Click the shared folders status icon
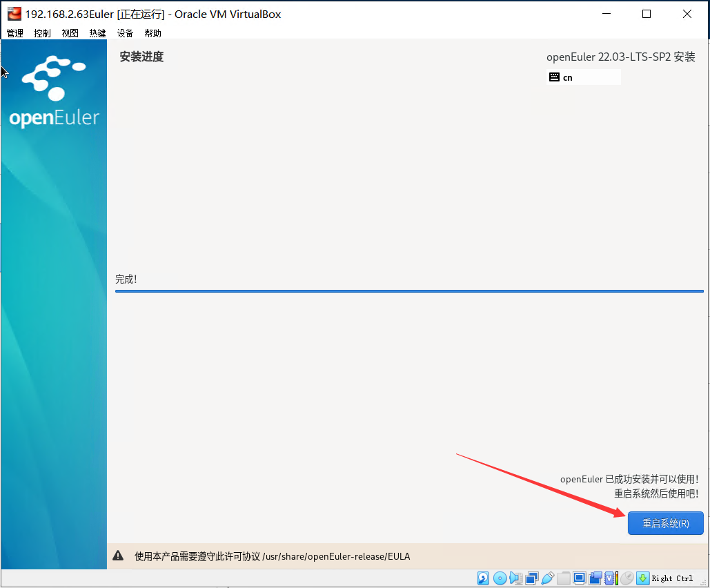The width and height of the screenshot is (710, 588). point(564,578)
